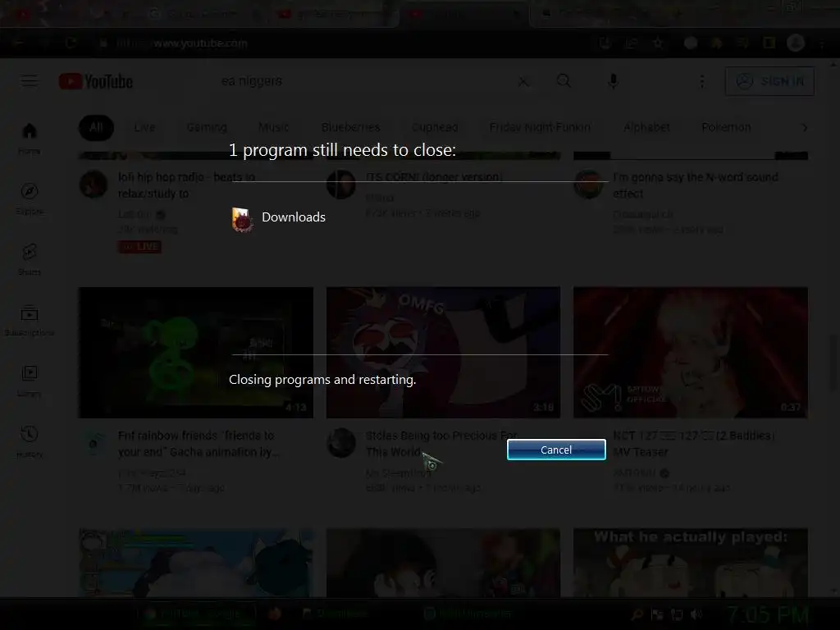Open Shorts in the YouTube sidebar
The image size is (840, 630).
point(30,259)
